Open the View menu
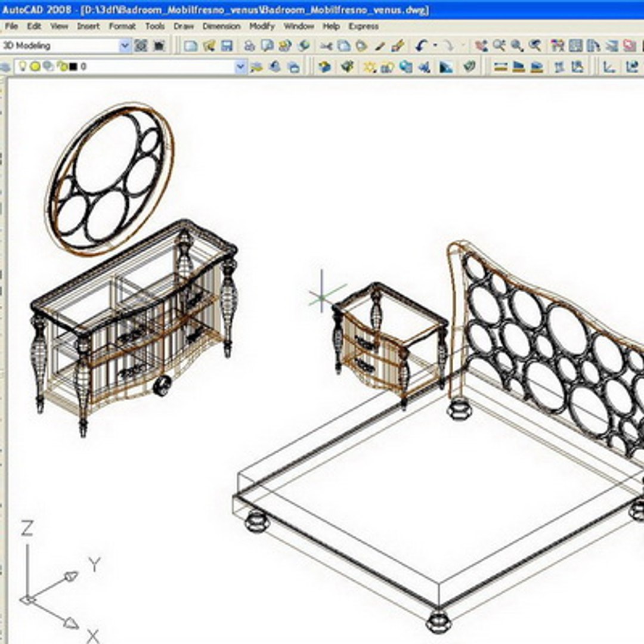The height and width of the screenshot is (644, 644). point(59,26)
